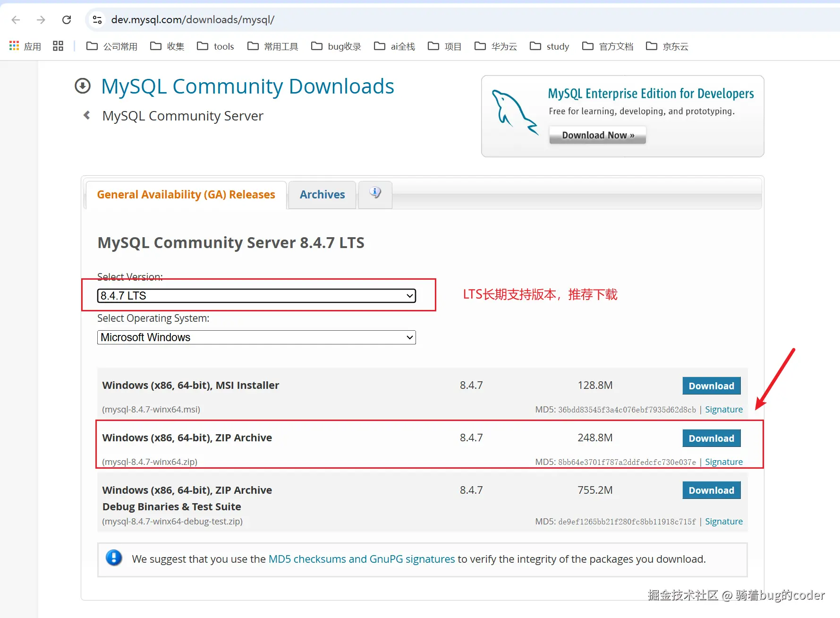Reload the page with the refresh icon
The height and width of the screenshot is (618, 840).
click(x=67, y=20)
